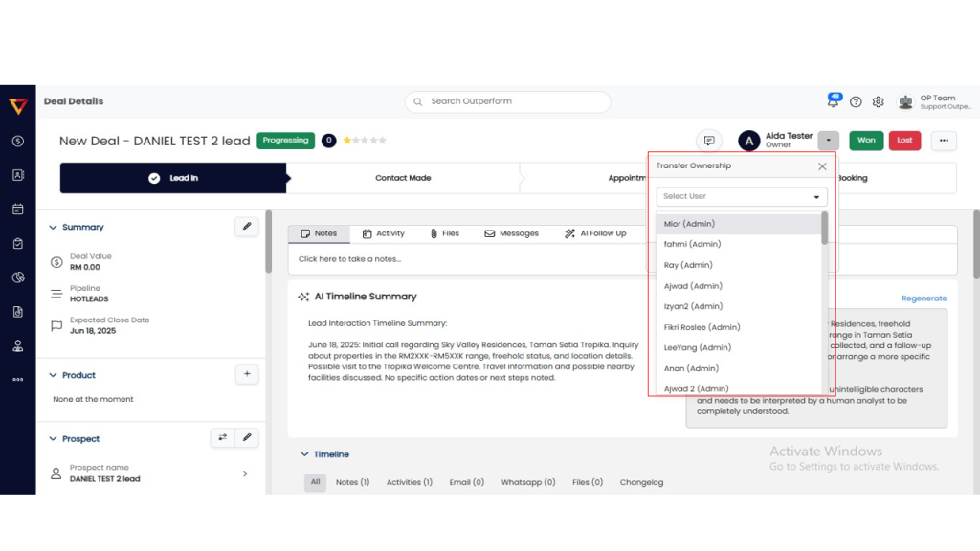Click the Search Outperform field
980x551 pixels.
(x=507, y=101)
